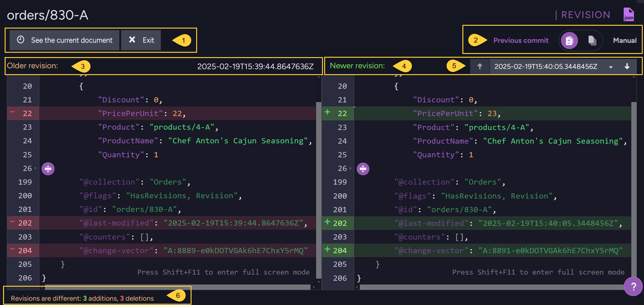Unfold line 26 arrow in newer revision
The image size is (644, 305).
pyautogui.click(x=351, y=168)
